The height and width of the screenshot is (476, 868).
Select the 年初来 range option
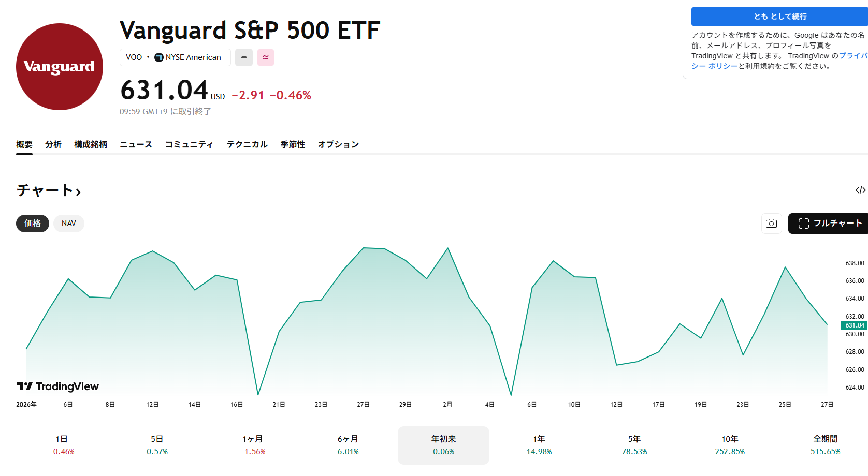443,445
